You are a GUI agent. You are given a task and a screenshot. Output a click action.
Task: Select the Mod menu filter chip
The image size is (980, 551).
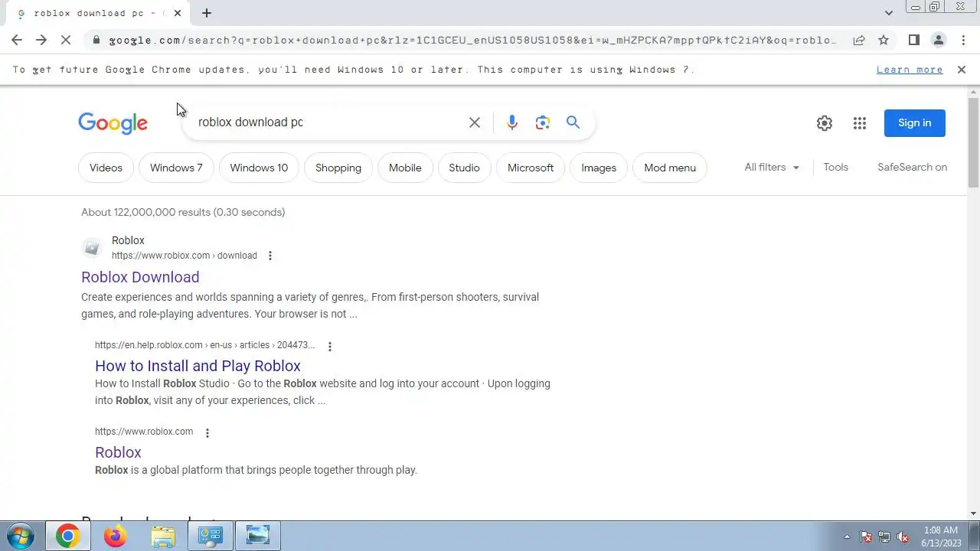click(x=670, y=168)
